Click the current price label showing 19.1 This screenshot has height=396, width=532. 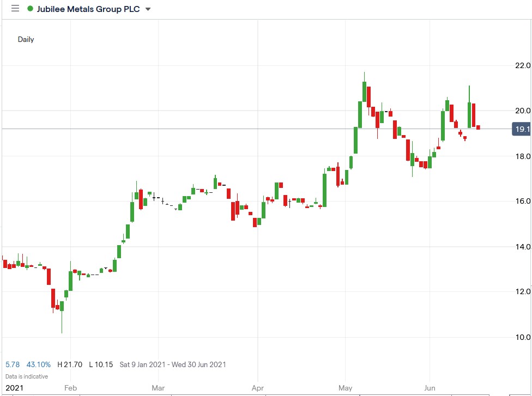(522, 129)
